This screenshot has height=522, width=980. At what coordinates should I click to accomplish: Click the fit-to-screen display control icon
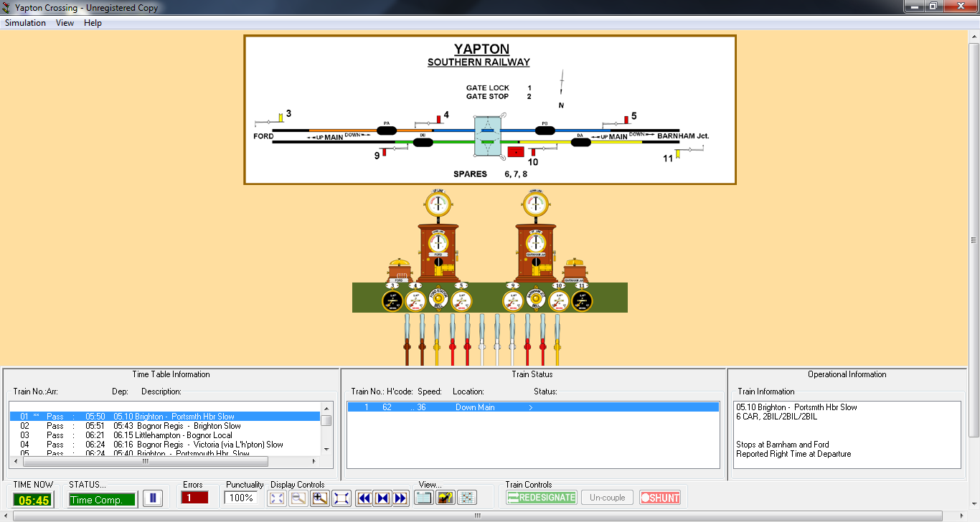[x=277, y=498]
